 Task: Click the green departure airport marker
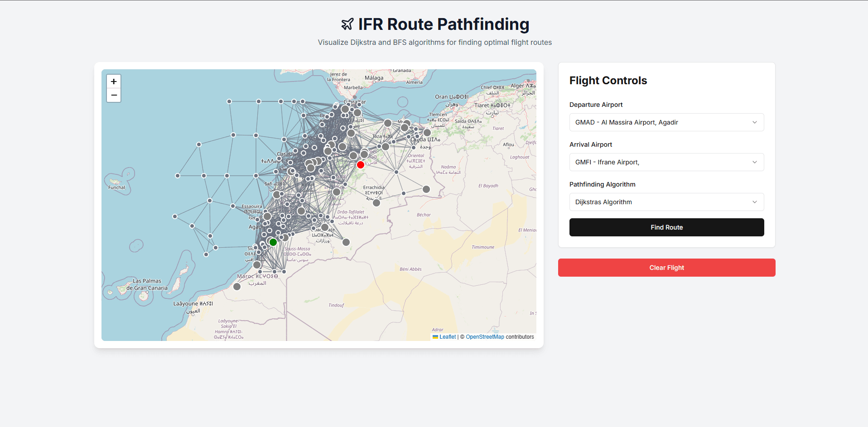[273, 242]
